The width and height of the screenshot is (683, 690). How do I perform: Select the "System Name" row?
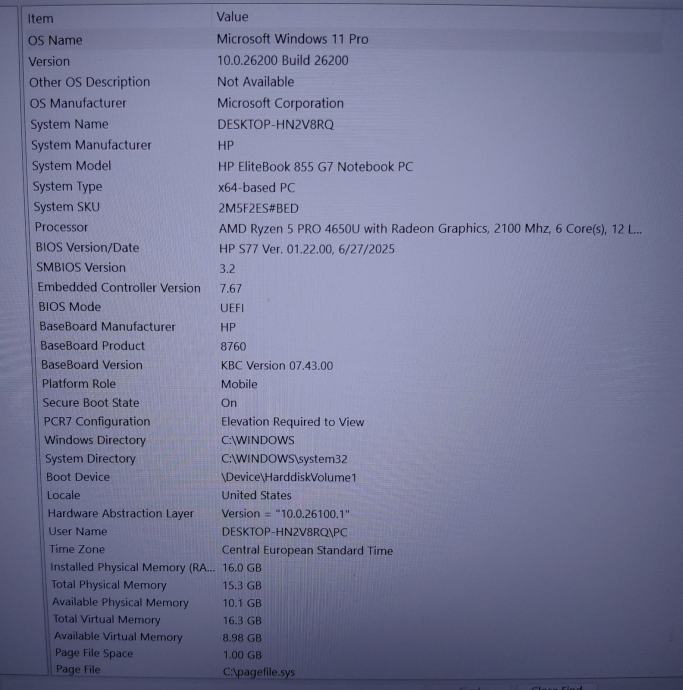coord(343,125)
